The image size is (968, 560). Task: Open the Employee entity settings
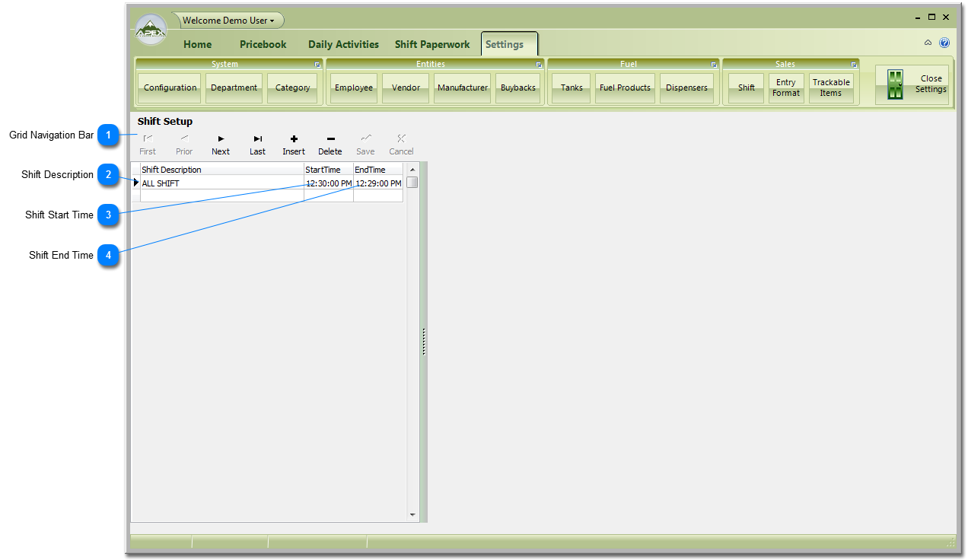(x=354, y=87)
